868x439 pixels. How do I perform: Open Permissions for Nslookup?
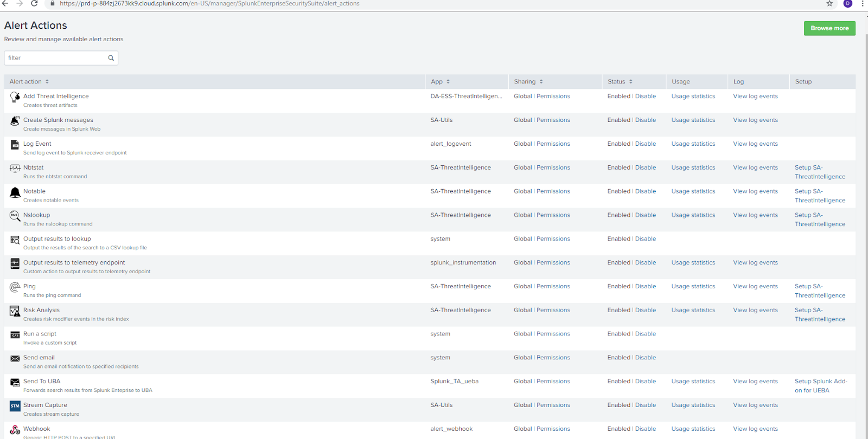[553, 215]
